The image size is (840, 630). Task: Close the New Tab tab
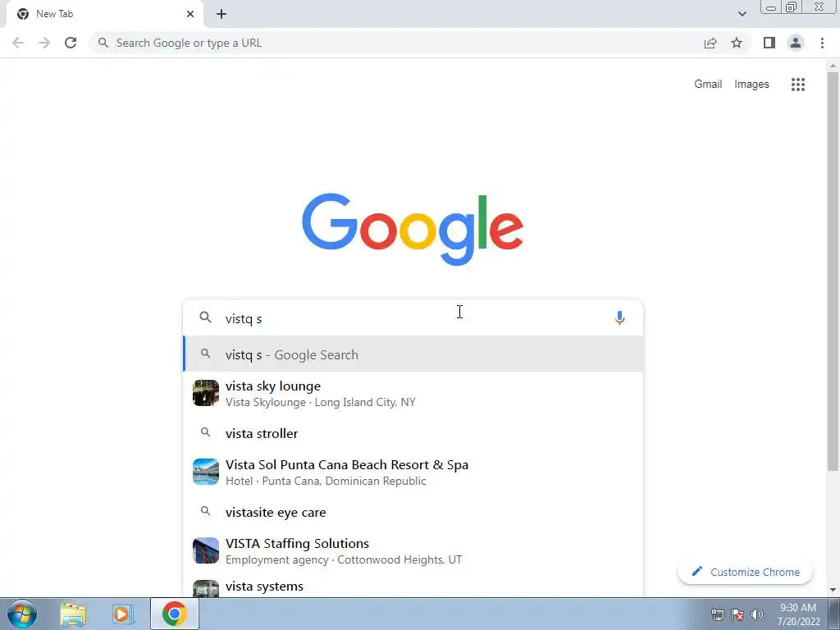click(x=190, y=14)
